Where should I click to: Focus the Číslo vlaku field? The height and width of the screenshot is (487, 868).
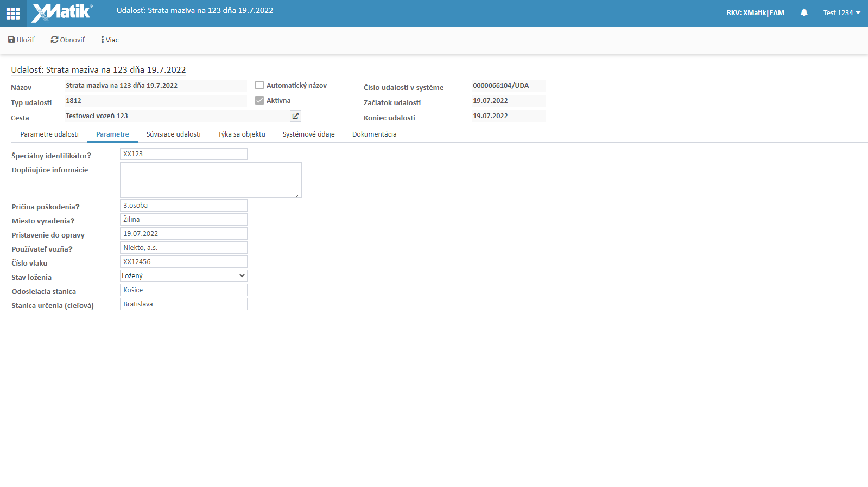point(183,262)
